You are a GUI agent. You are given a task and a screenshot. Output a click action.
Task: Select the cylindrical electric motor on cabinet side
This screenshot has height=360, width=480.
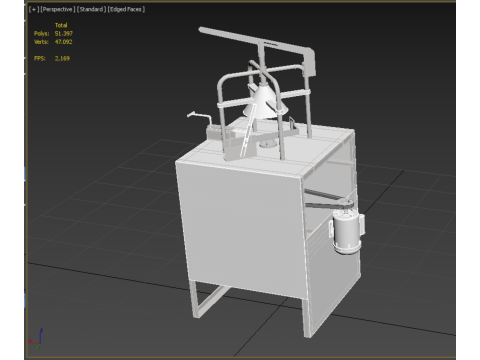[x=347, y=232]
